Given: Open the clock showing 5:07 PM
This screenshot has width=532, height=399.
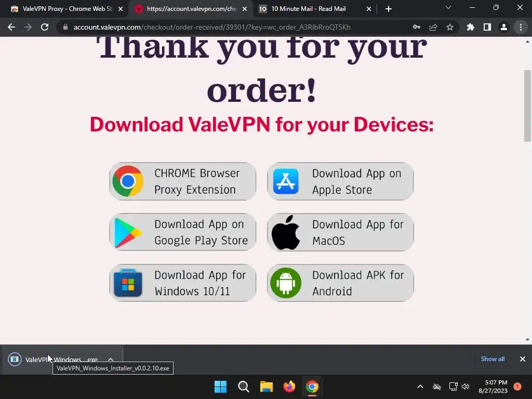Looking at the screenshot, I should (x=493, y=387).
